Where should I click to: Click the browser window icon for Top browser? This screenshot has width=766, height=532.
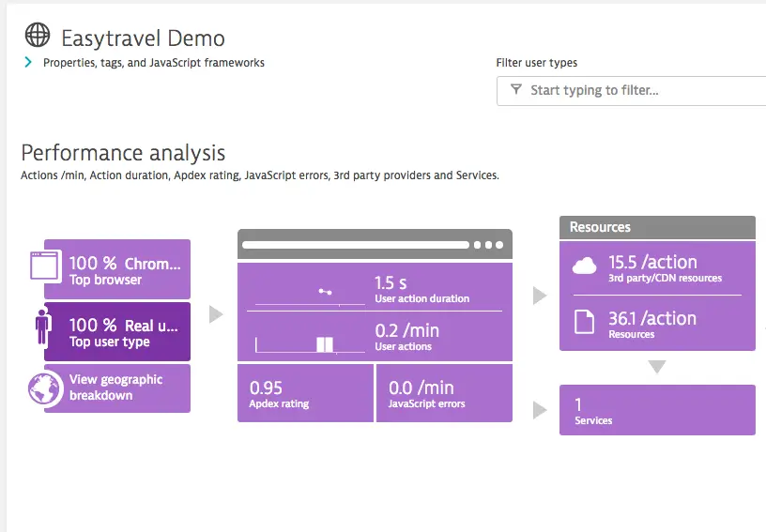point(46,266)
